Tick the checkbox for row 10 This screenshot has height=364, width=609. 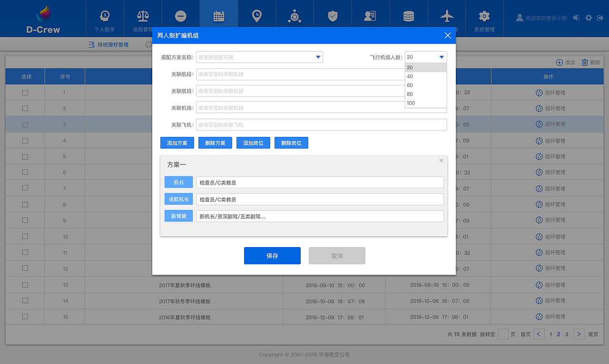(25, 237)
